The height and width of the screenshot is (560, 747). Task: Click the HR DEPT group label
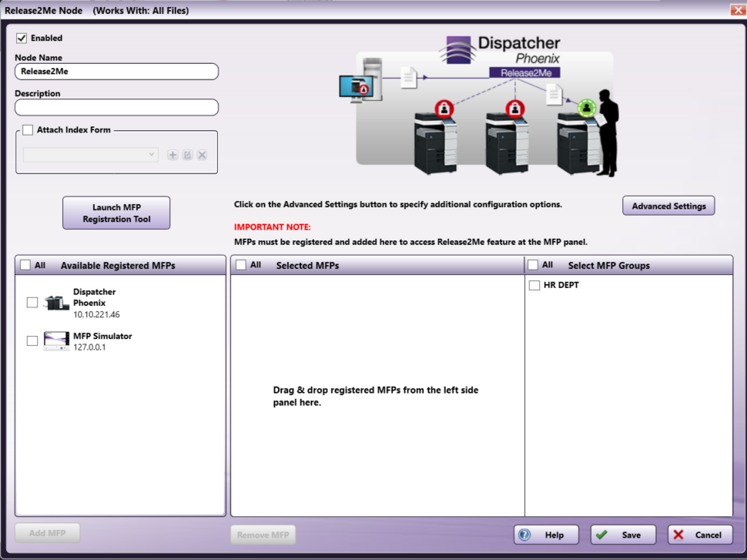[561, 285]
